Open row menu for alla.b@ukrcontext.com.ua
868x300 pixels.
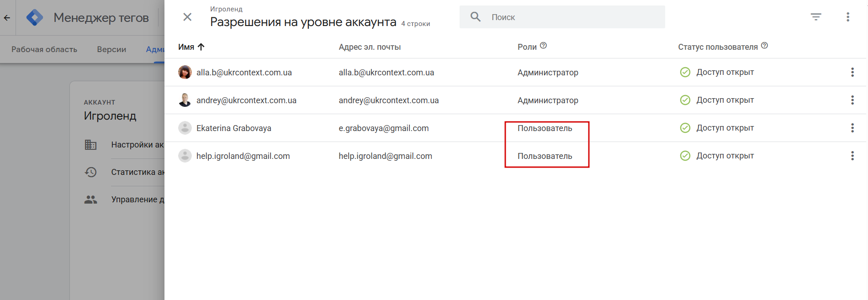pyautogui.click(x=852, y=72)
